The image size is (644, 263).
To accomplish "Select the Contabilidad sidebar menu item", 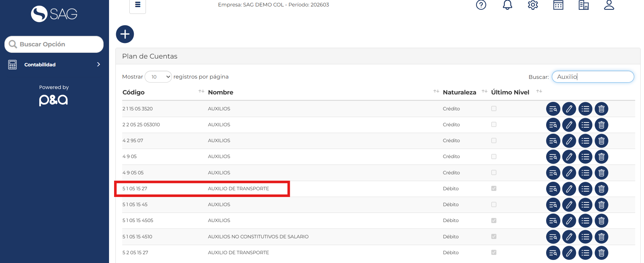I will 40,65.
